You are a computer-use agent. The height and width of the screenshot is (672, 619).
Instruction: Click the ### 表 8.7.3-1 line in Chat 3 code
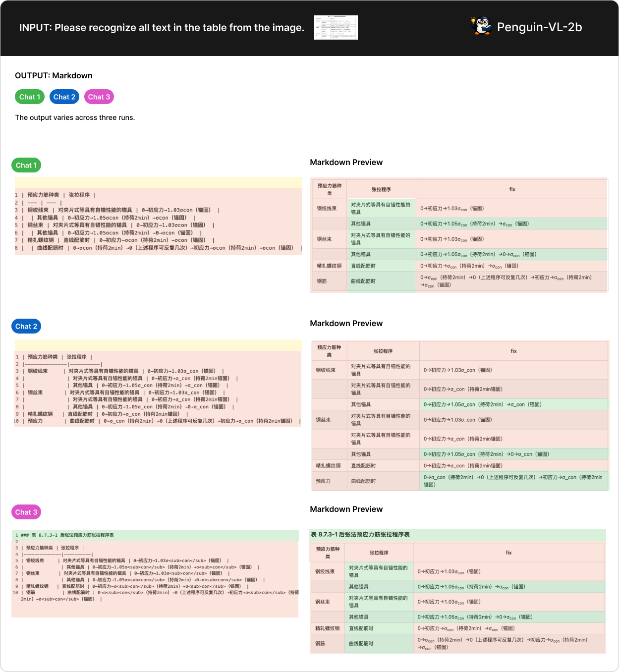coord(67,535)
